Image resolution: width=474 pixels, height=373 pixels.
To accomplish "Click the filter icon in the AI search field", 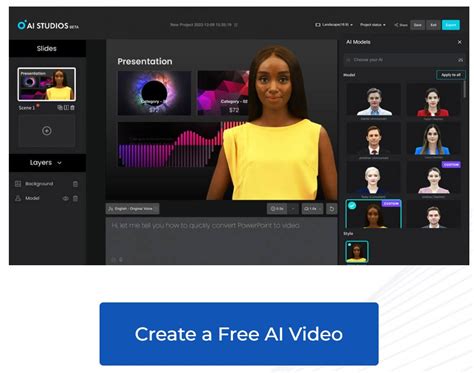I will pos(460,60).
